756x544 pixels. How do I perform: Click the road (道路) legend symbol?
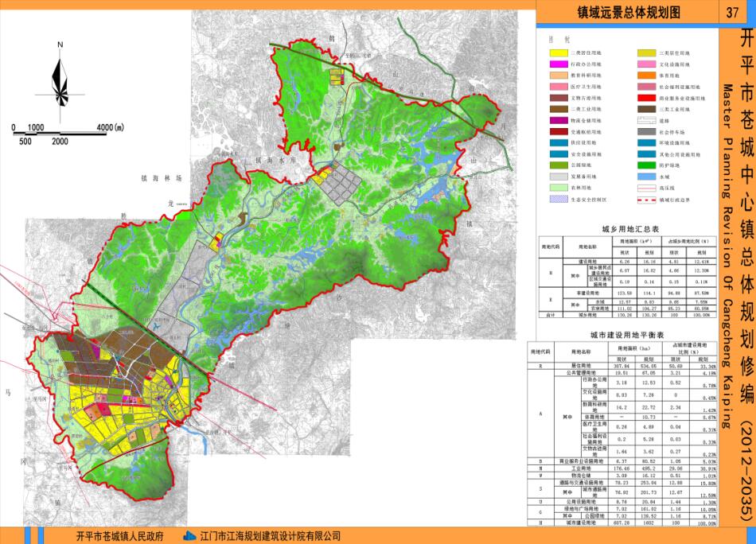point(647,121)
